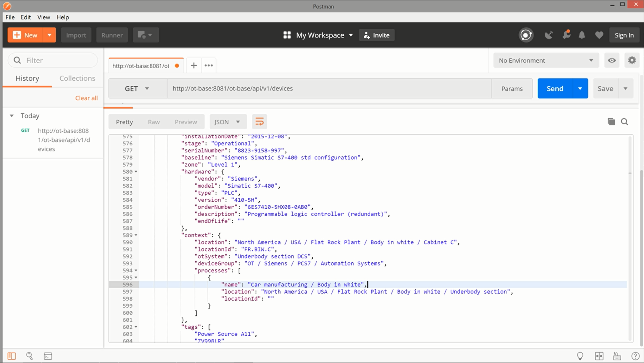Open the No Environment dropdown
The width and height of the screenshot is (644, 363).
546,60
